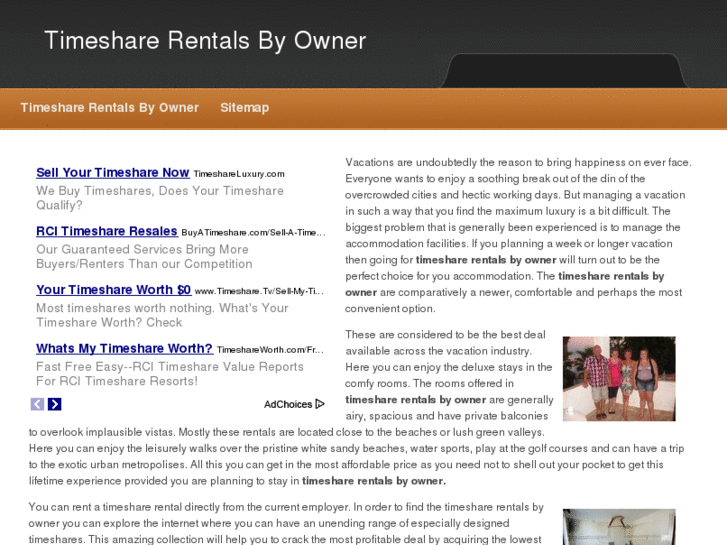Open the Whats My Timeshare Worth? ad
The height and width of the screenshot is (545, 727).
(x=124, y=348)
